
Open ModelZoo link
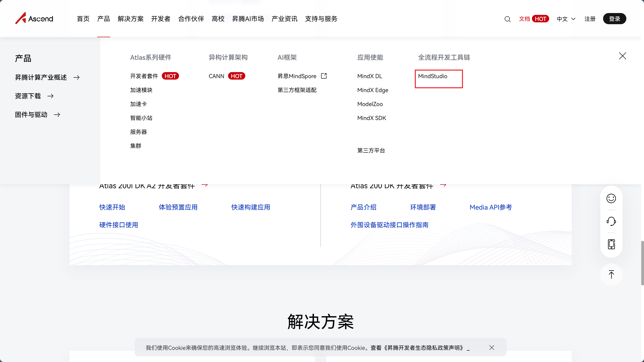370,104
